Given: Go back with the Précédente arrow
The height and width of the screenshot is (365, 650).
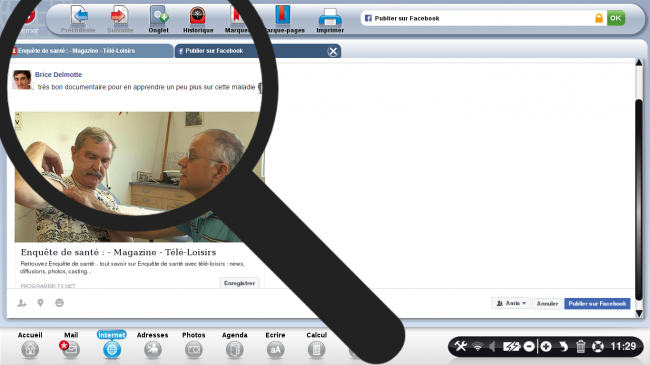Looking at the screenshot, I should tap(78, 19).
